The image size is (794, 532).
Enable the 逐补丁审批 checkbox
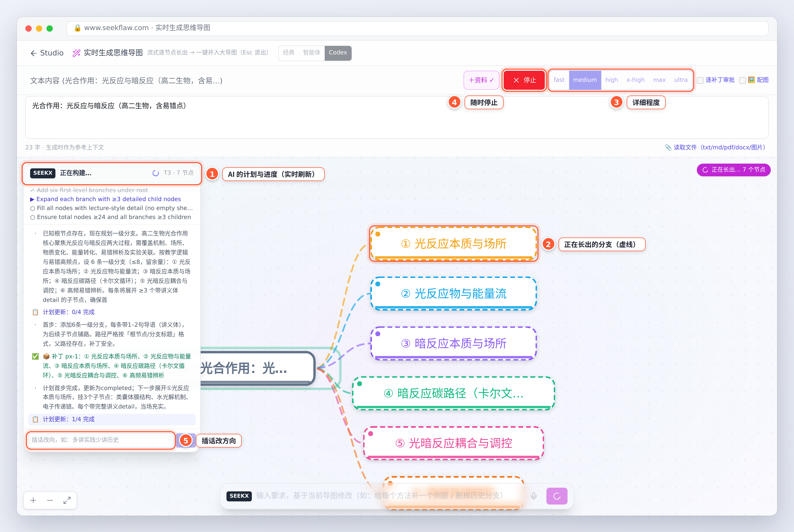click(x=700, y=80)
